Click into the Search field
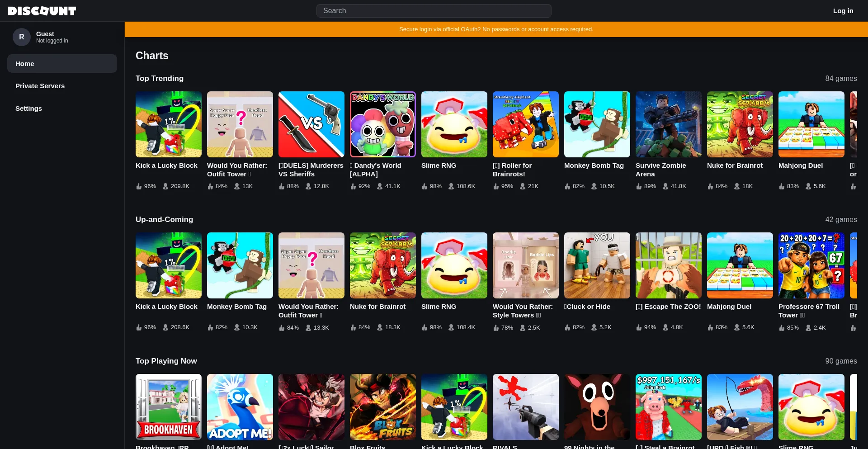868x449 pixels. [434, 11]
